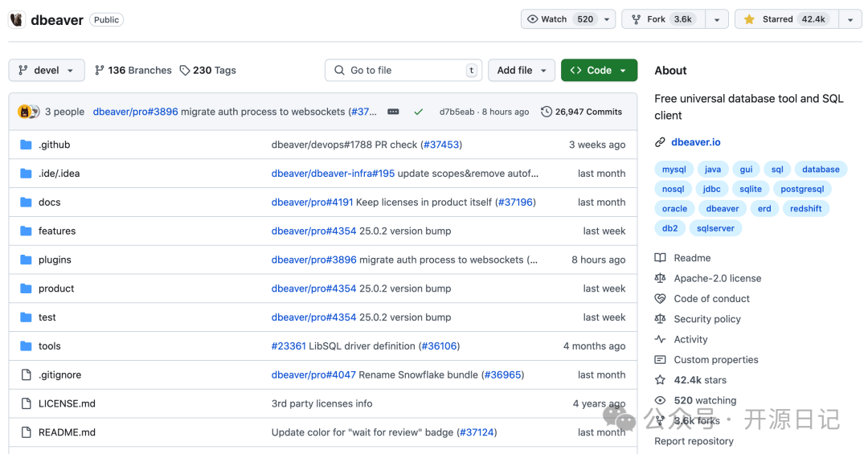
Task: Click the Go to file search field
Action: (403, 71)
